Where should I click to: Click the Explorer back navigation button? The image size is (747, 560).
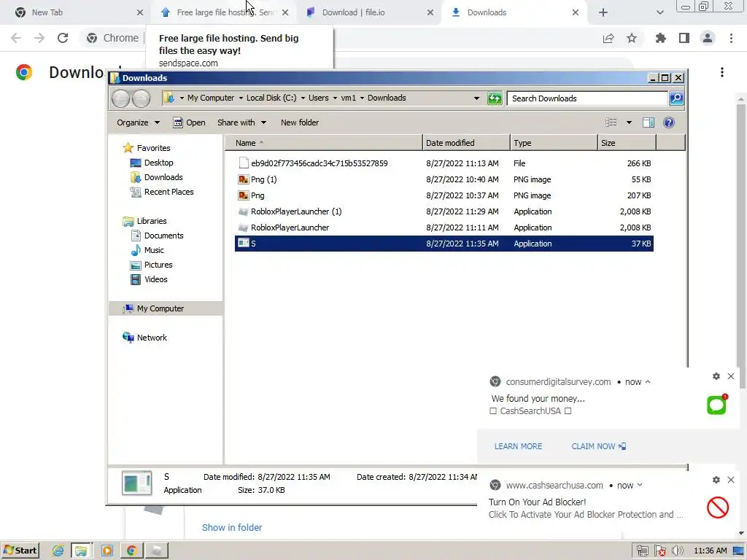click(x=120, y=98)
